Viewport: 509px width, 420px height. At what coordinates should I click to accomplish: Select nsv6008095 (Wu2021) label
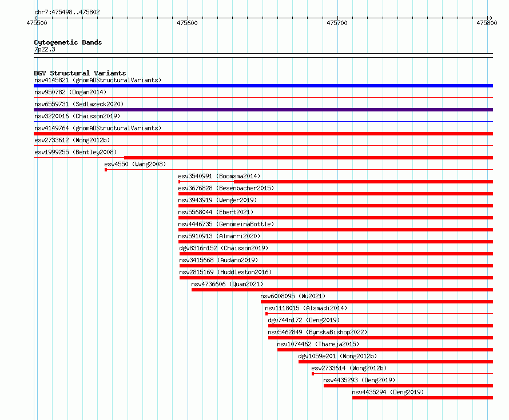pyautogui.click(x=293, y=296)
